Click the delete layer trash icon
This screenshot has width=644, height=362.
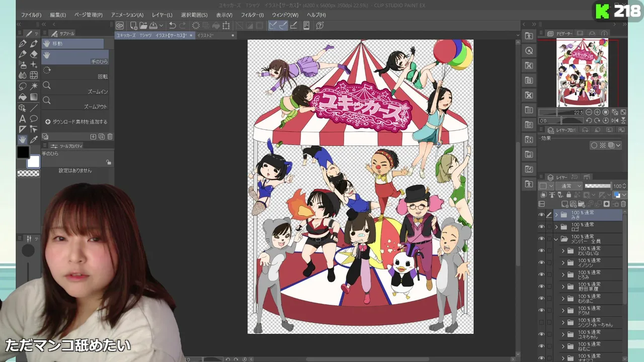tap(623, 204)
